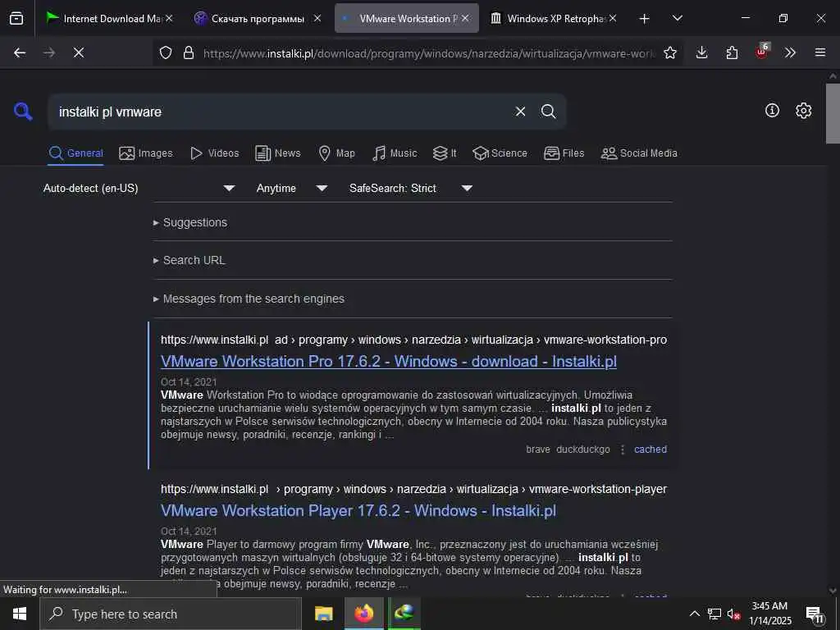840x630 pixels.
Task: Open Internet Download Manager taskbar icon
Action: [404, 613]
